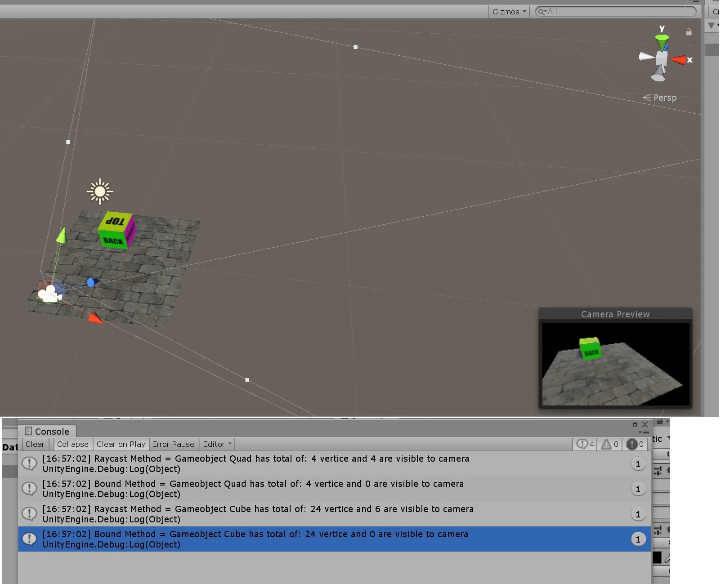Select the directional light sun icon
Viewport: 721px width, 588px height.
tap(100, 192)
